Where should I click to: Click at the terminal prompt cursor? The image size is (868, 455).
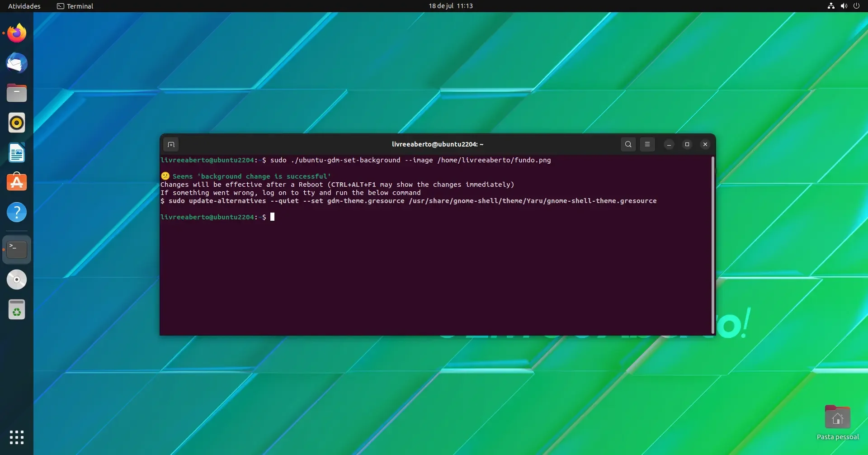click(272, 217)
